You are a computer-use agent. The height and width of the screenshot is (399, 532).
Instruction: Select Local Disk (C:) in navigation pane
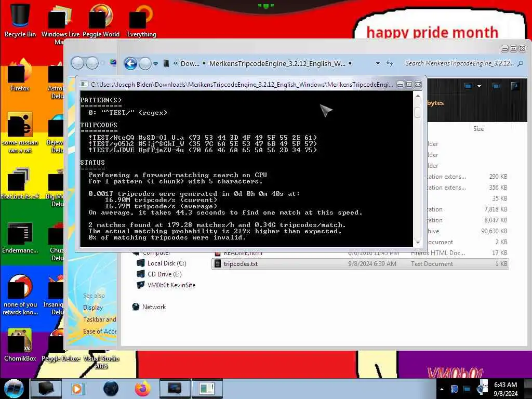coord(162,263)
